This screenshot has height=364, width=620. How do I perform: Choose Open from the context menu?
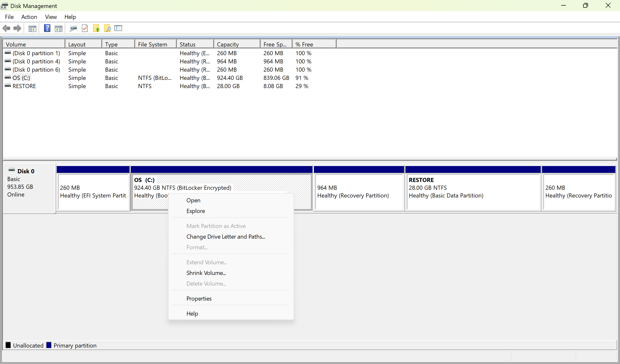click(x=231, y=200)
